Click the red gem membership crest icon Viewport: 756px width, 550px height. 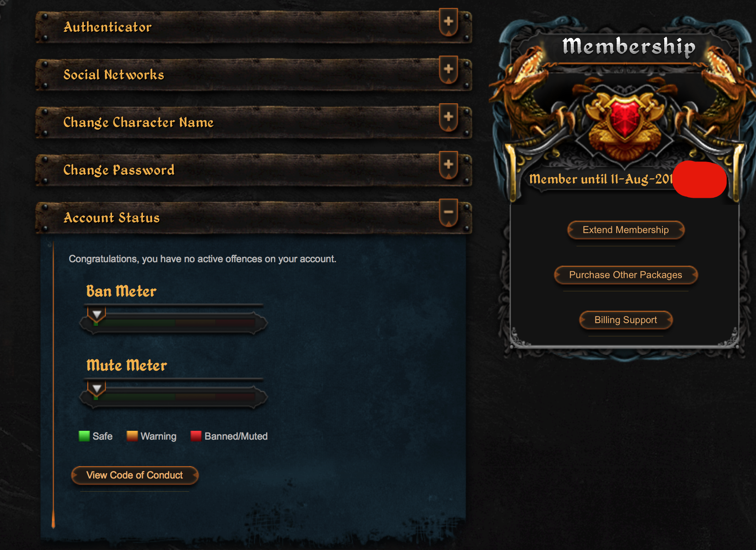(625, 118)
